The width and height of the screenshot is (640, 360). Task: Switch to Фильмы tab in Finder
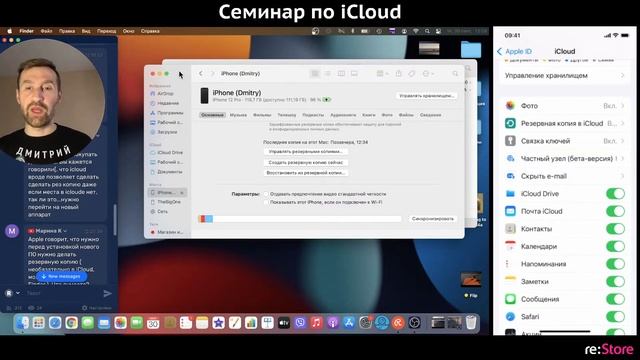point(262,115)
